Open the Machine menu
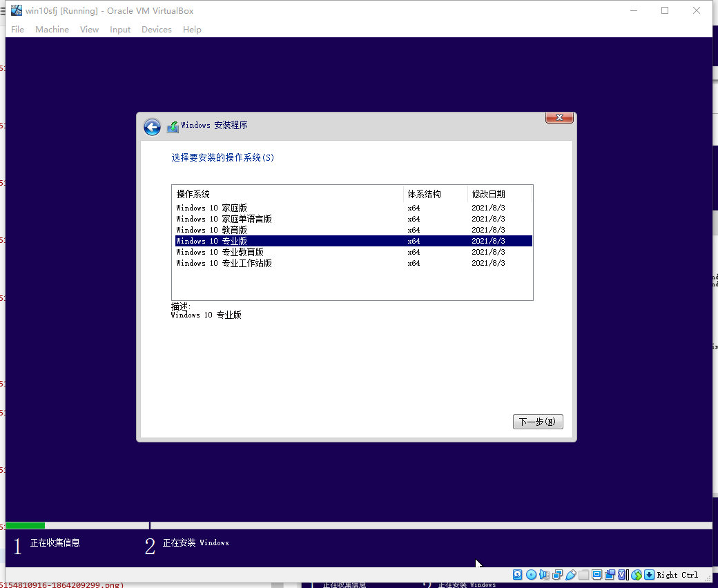 (52, 29)
